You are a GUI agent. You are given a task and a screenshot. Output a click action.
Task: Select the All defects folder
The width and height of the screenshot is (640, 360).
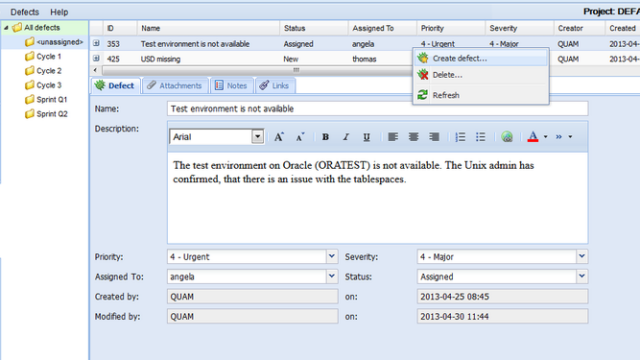pos(42,28)
